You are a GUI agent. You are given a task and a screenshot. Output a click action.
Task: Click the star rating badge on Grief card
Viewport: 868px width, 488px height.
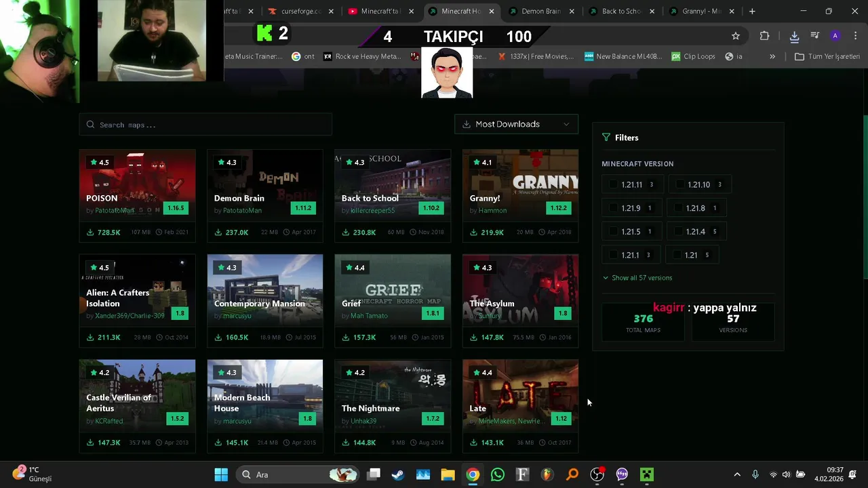[x=355, y=268]
